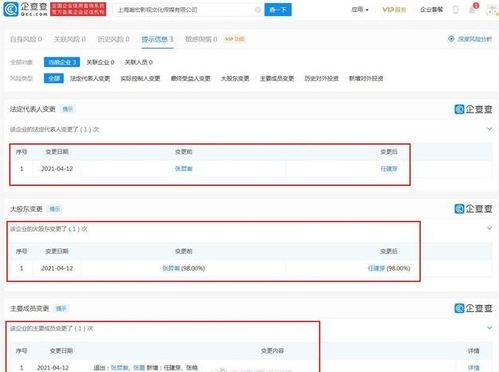
Task: Click the 提示 tag beside 法定代表人变更
Action: coord(68,109)
